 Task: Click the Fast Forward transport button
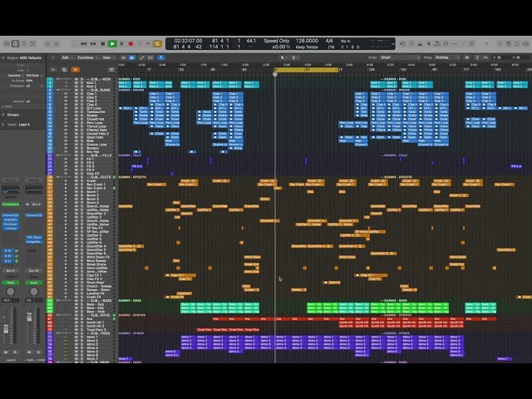(93, 44)
